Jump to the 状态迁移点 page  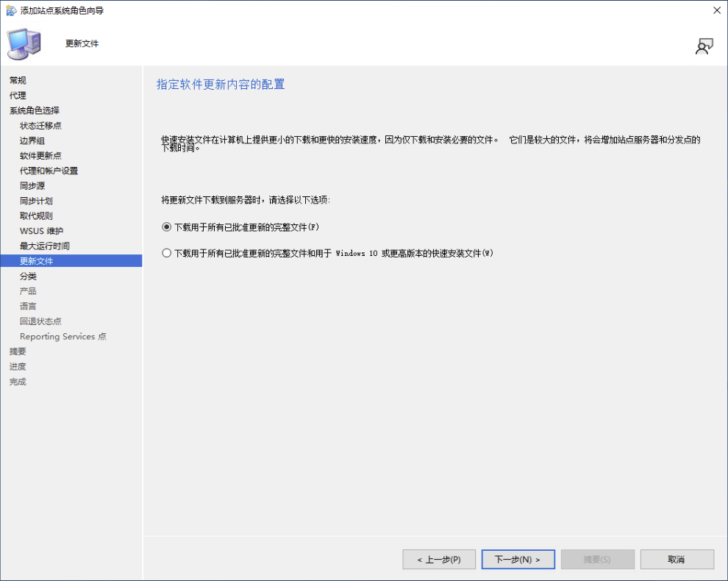coord(40,126)
